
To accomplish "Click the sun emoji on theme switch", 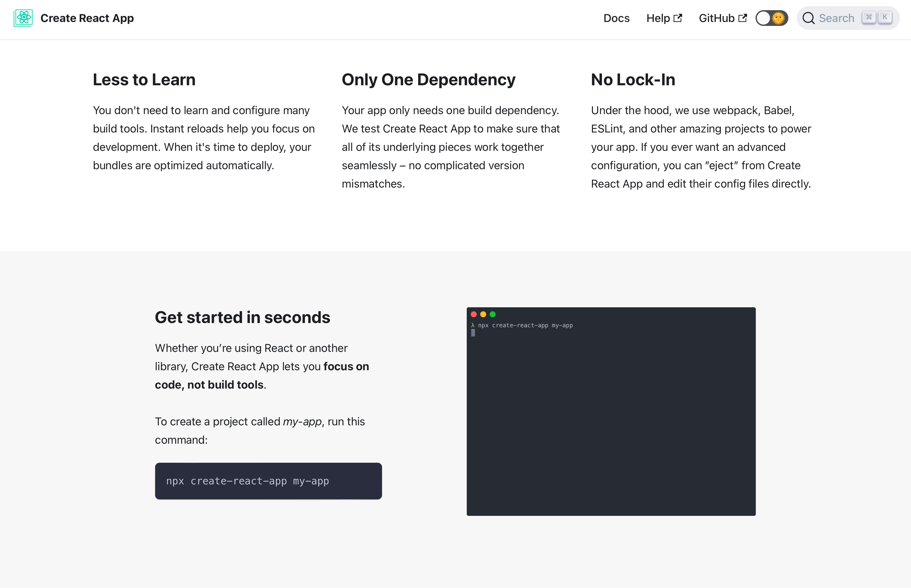I will 779,18.
